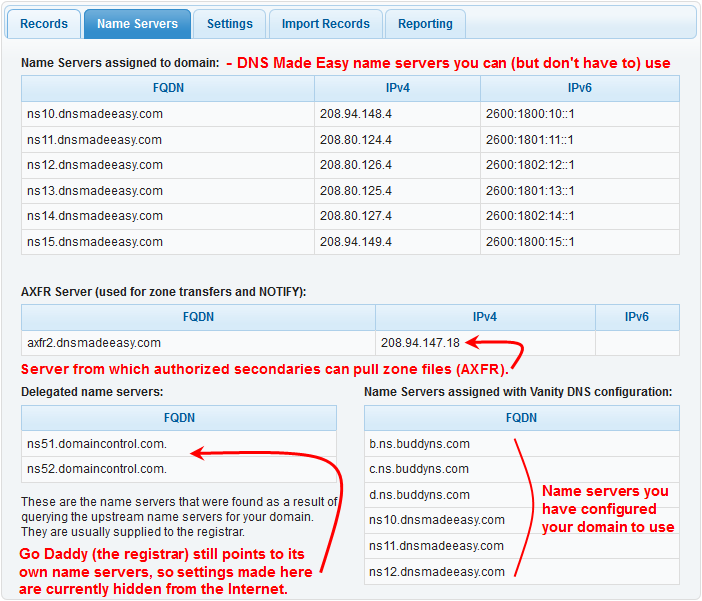Click IPv4 header in assigned name servers table
Image resolution: width=702 pixels, height=601 pixels.
[x=398, y=88]
